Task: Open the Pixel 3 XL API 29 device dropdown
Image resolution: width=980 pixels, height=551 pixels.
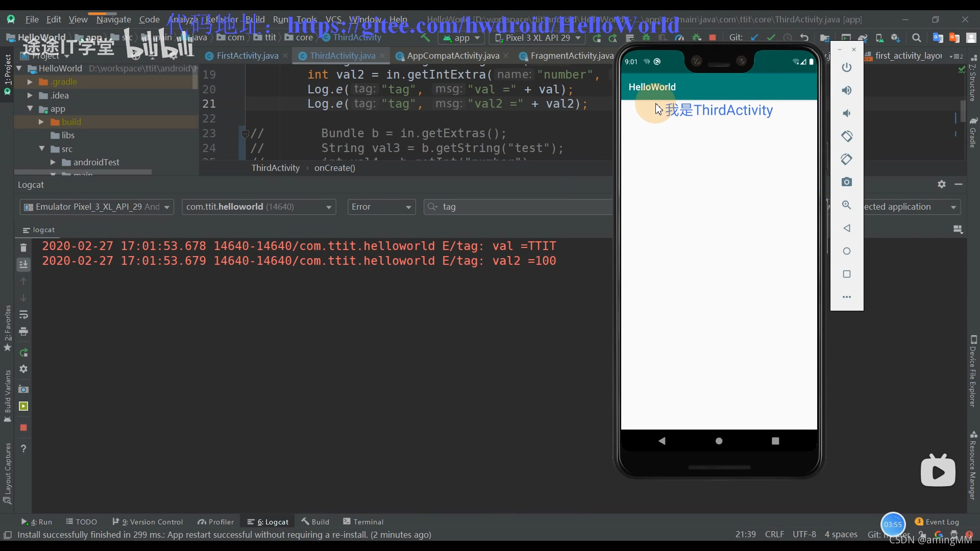Action: click(x=537, y=38)
